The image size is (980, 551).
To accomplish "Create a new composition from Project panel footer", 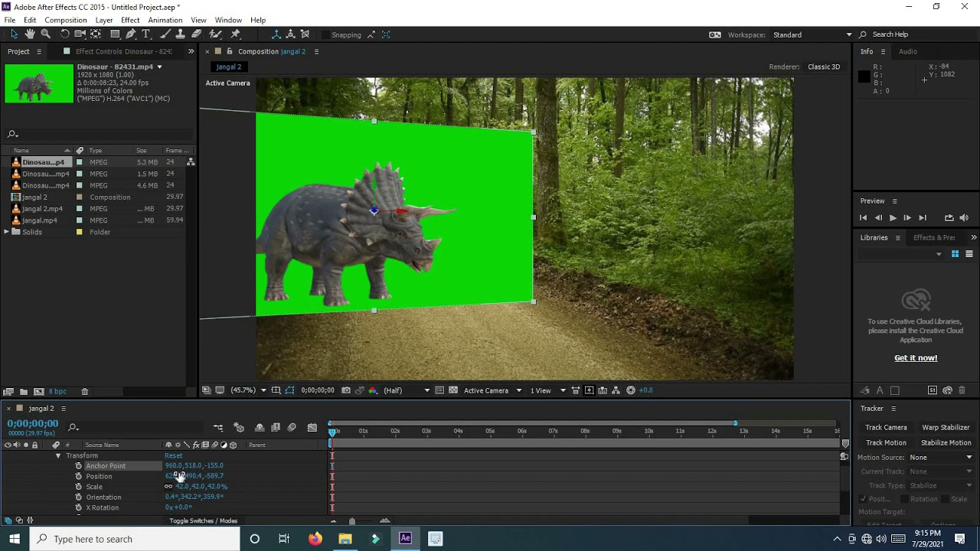I will (38, 392).
